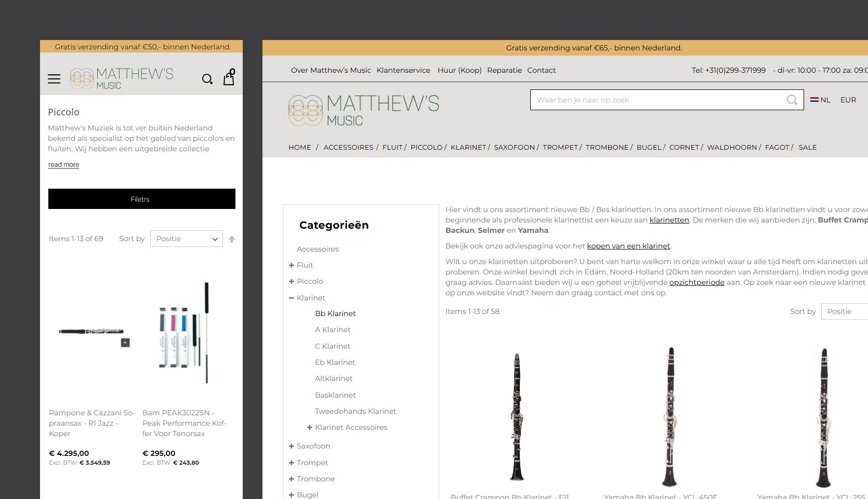This screenshot has width=868, height=499.
Task: Click the read more link
Action: point(64,165)
